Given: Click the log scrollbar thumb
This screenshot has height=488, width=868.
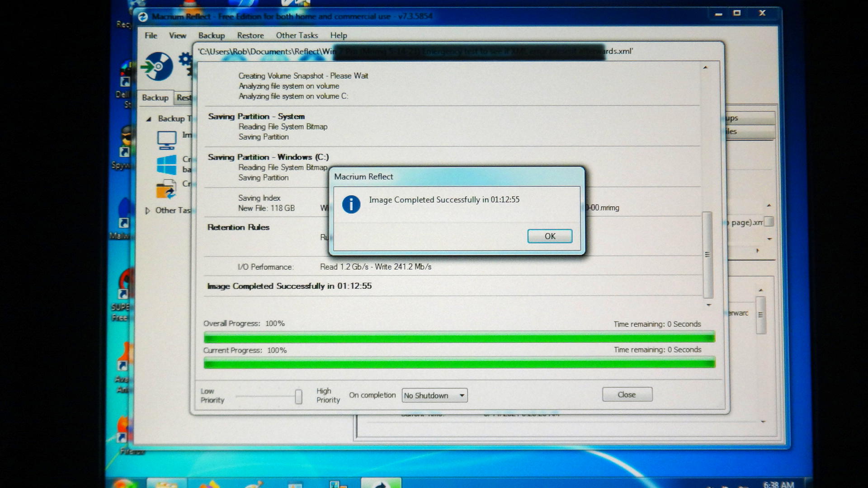Looking at the screenshot, I should point(708,255).
